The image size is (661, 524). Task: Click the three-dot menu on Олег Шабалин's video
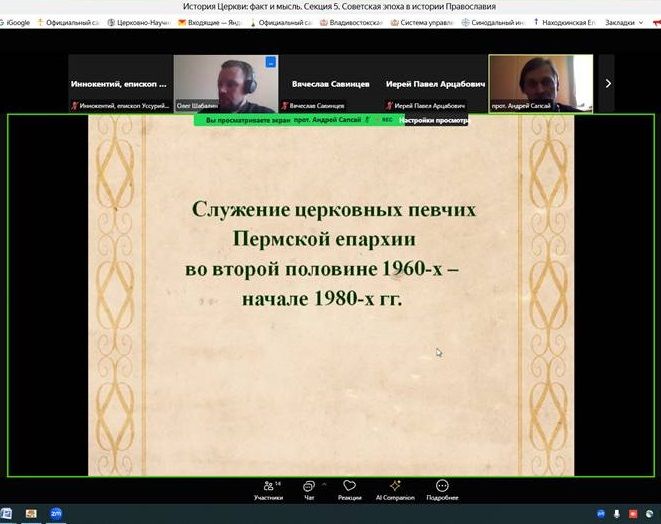[270, 63]
